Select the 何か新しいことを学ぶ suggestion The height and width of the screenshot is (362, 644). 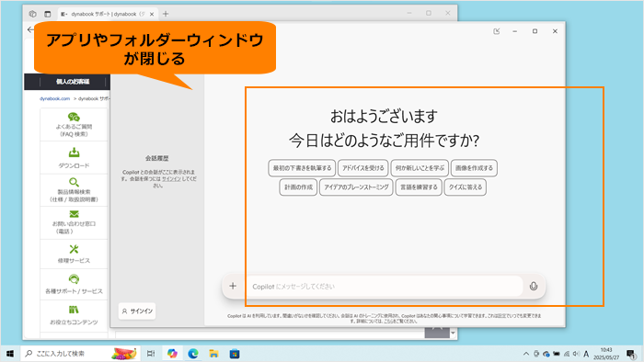click(420, 168)
